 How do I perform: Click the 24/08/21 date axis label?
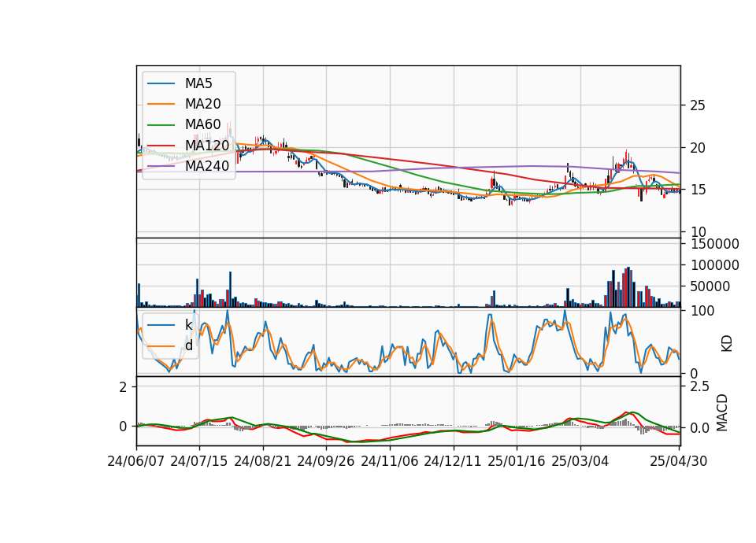[x=263, y=462]
